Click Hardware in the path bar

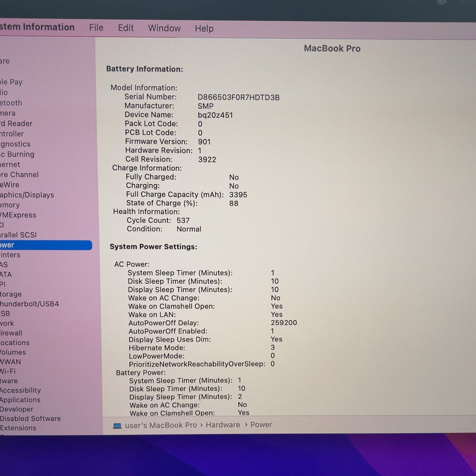tap(223, 424)
